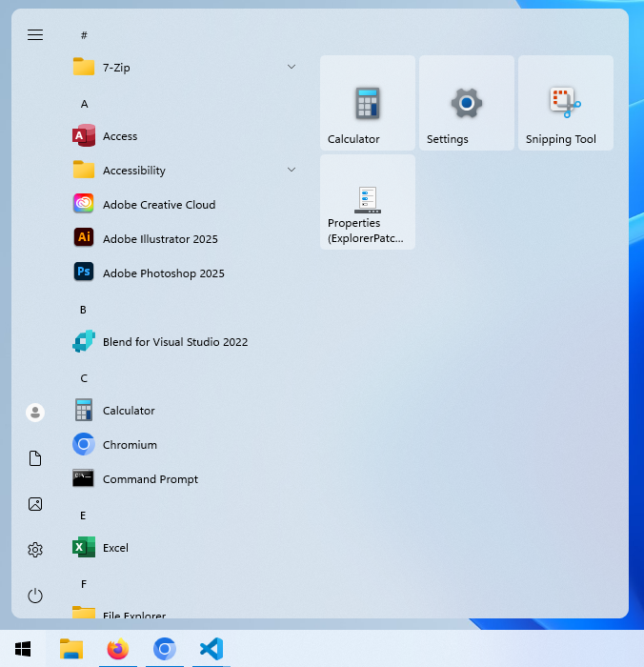Switch to Firefox on the taskbar

click(x=118, y=649)
